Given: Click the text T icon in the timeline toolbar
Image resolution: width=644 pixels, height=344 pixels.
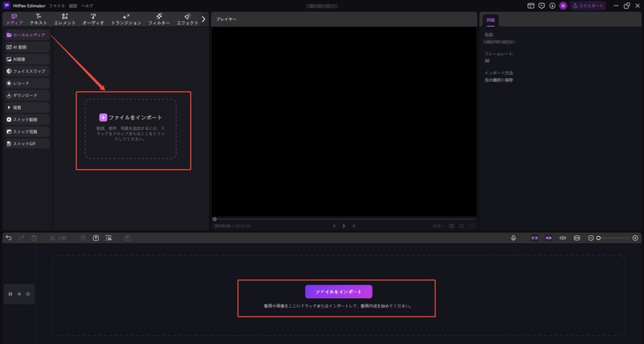Looking at the screenshot, I should [96, 238].
